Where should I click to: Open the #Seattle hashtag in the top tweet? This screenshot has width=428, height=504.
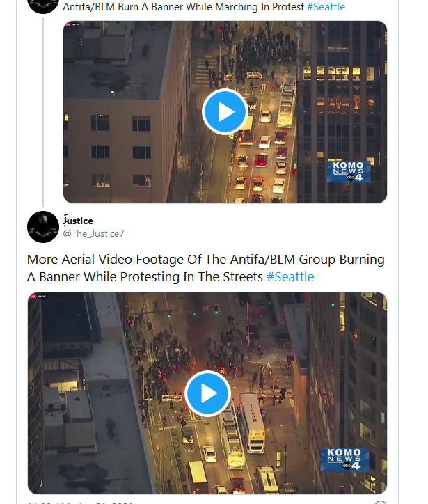pos(326,7)
